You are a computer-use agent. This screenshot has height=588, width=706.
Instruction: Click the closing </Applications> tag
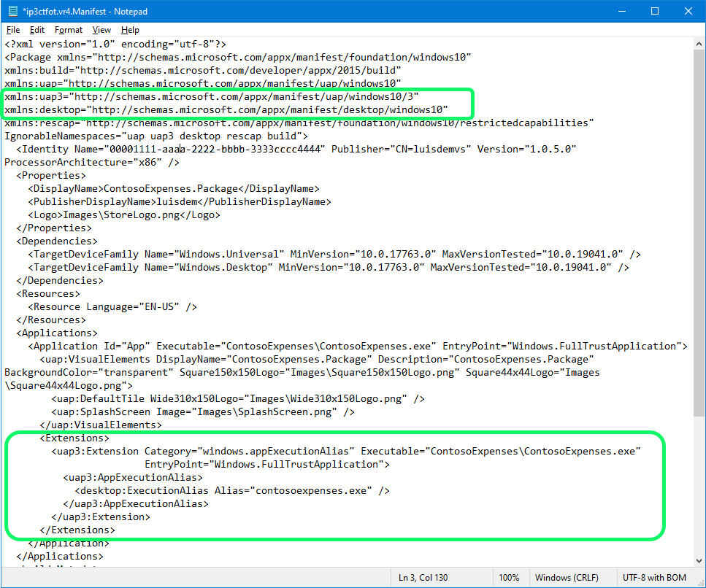coord(60,556)
